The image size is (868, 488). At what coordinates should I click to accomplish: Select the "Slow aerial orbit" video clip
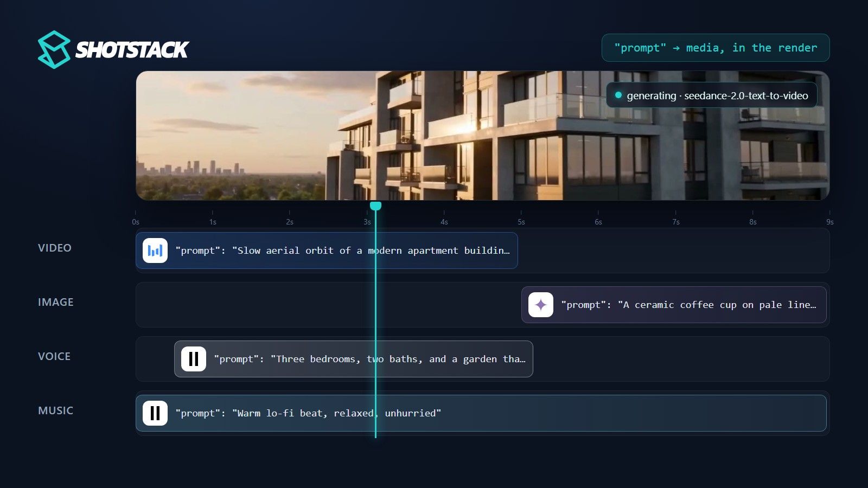click(x=327, y=251)
